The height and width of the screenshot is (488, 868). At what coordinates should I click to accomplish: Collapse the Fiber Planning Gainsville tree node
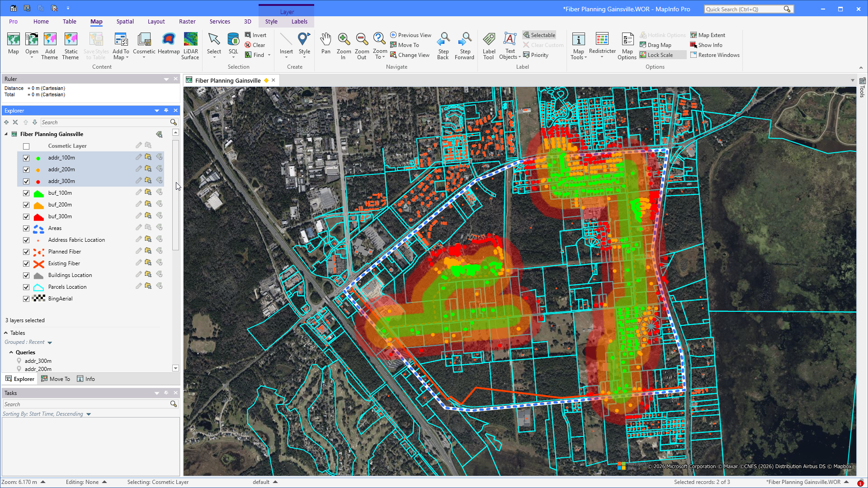pos(6,134)
